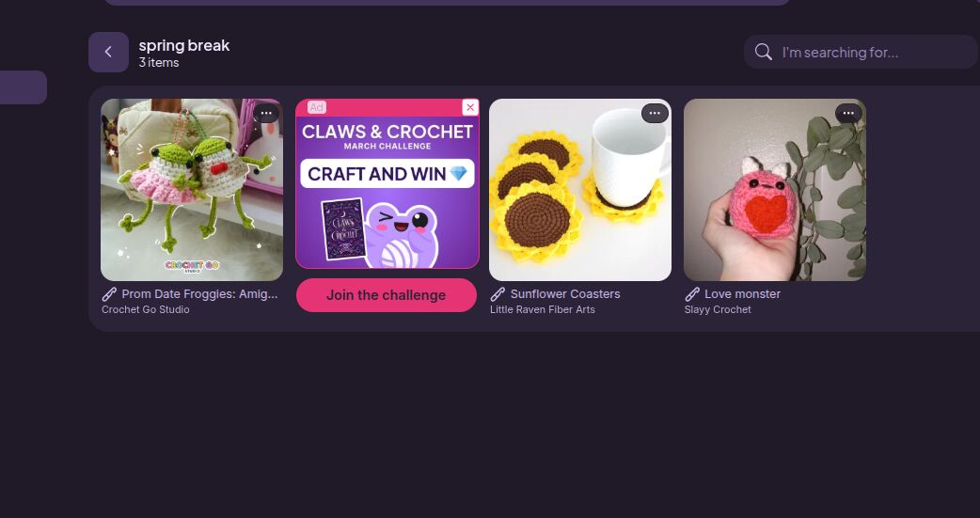Open more options on Sunflower Coasters card

(655, 113)
